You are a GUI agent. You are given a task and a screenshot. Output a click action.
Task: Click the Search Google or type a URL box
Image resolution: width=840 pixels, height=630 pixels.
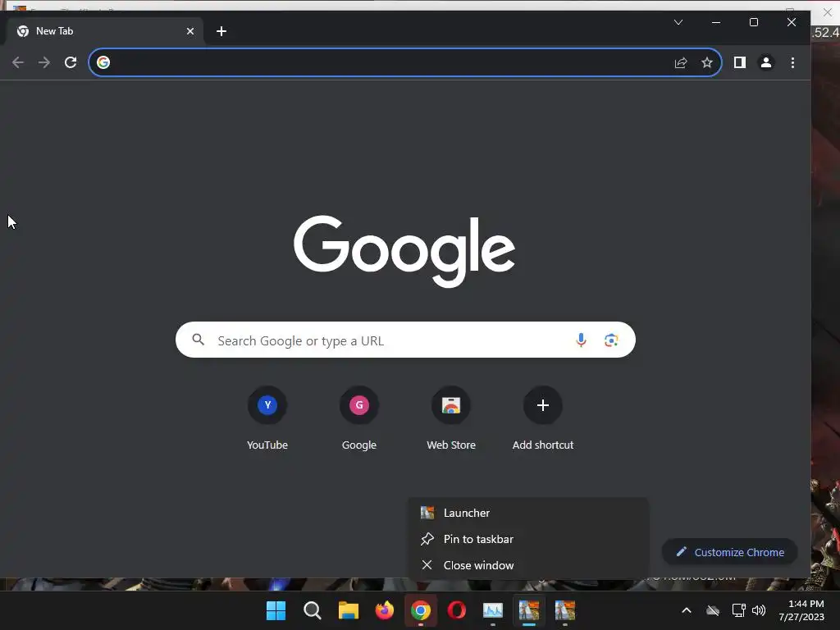tap(405, 340)
